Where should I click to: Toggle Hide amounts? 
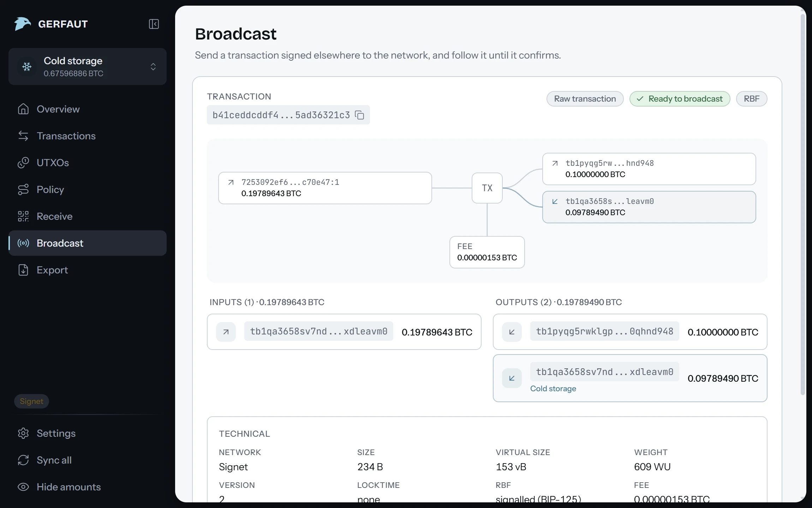(x=88, y=487)
